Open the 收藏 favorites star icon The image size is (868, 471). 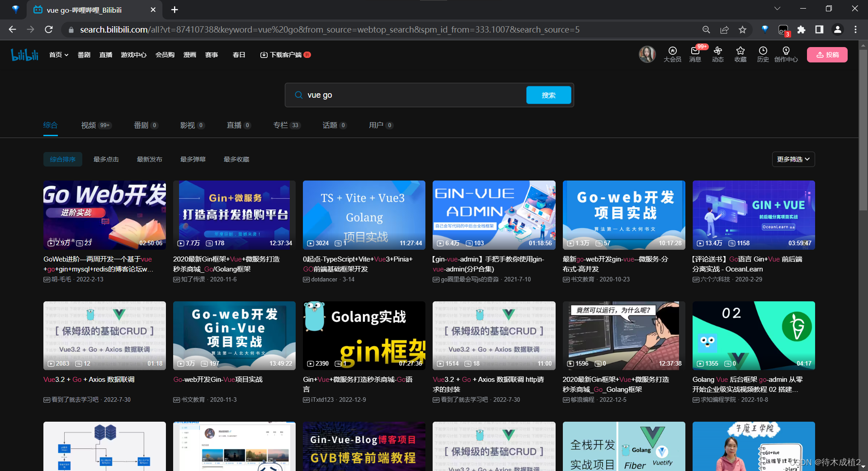coord(741,54)
